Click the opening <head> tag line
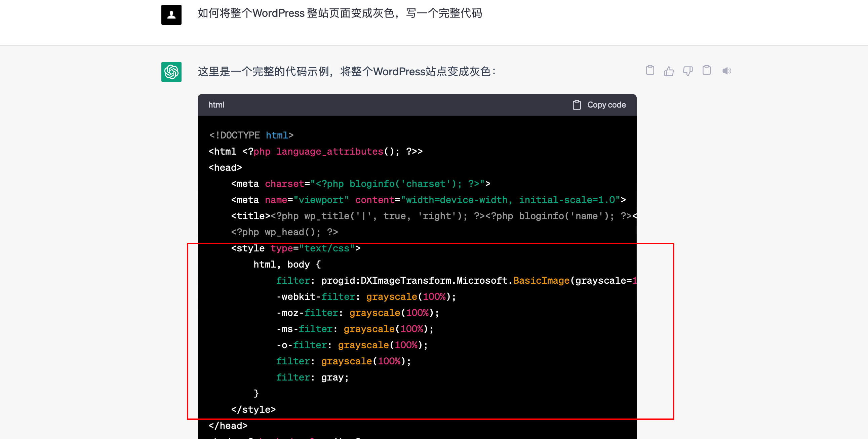Screen dimensions: 868x439 [225, 168]
